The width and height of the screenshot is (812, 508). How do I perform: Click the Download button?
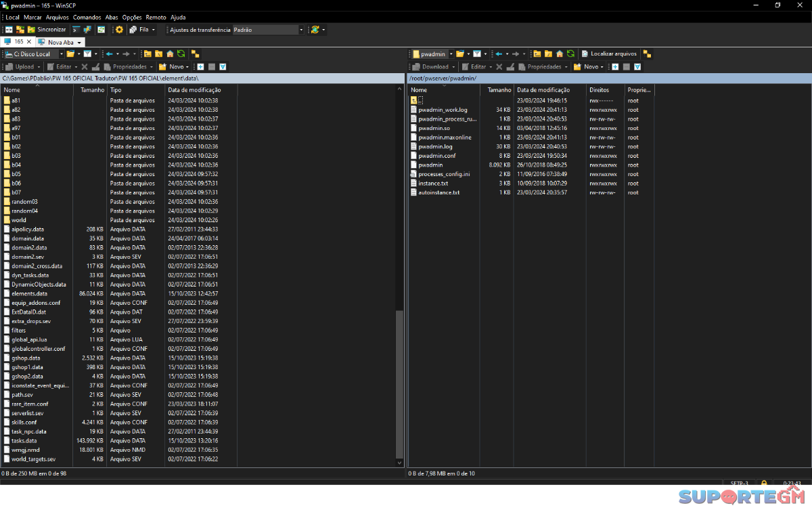tap(430, 67)
